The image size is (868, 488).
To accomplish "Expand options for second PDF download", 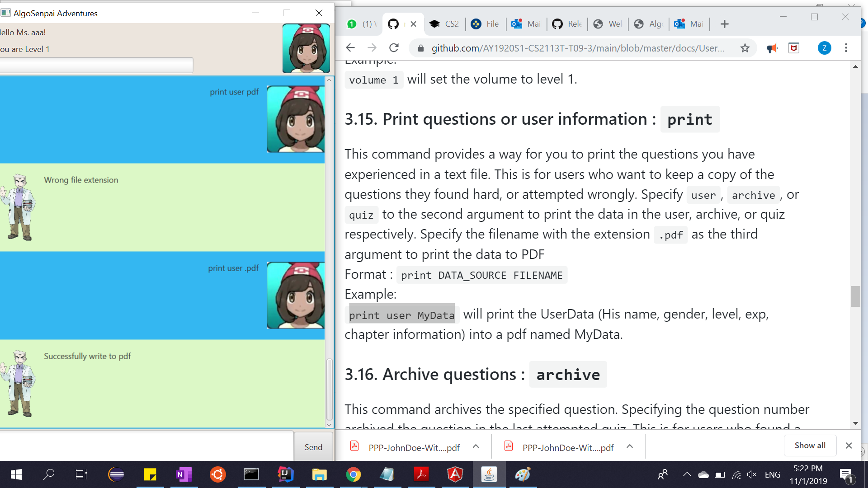I will (x=630, y=446).
